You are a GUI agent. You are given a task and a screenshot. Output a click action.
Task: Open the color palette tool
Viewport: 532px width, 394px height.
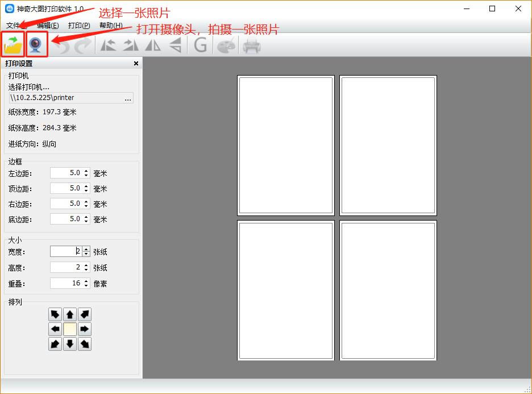coord(226,45)
